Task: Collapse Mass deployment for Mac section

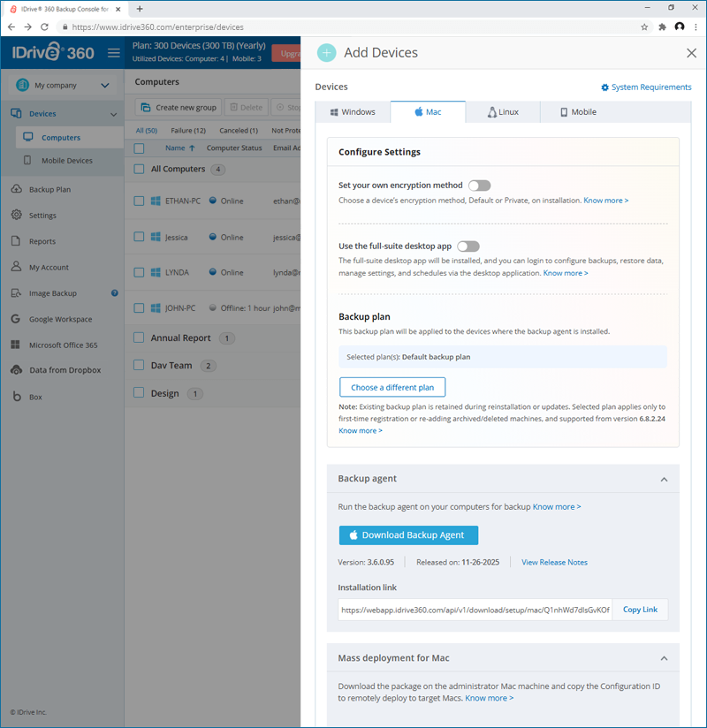Action: (665, 658)
